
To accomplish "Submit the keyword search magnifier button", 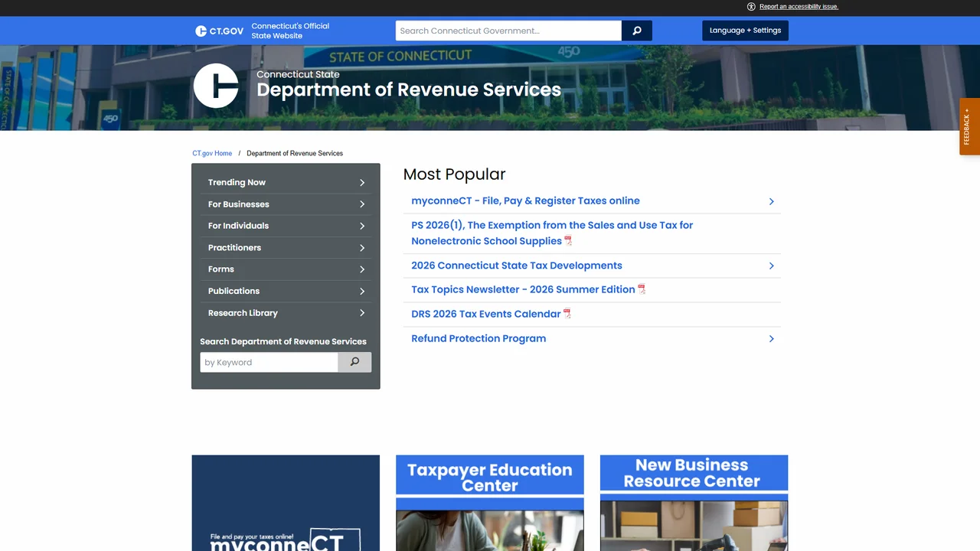I will tap(354, 362).
